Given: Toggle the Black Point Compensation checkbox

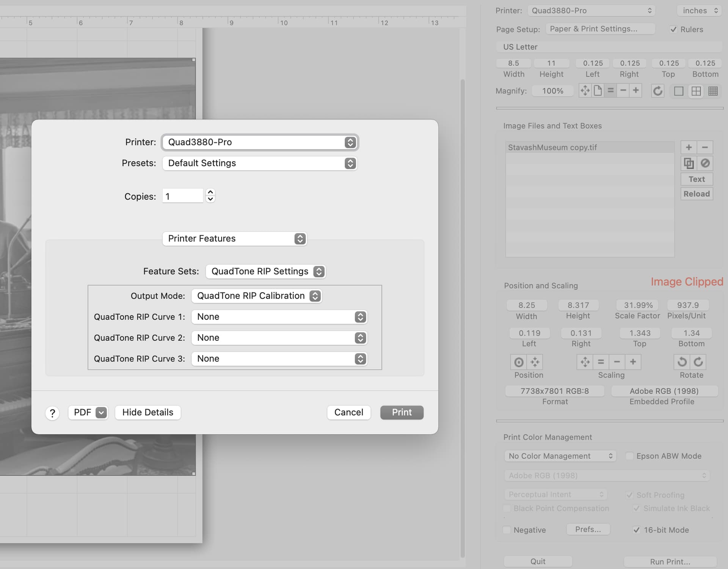Looking at the screenshot, I should [x=507, y=508].
